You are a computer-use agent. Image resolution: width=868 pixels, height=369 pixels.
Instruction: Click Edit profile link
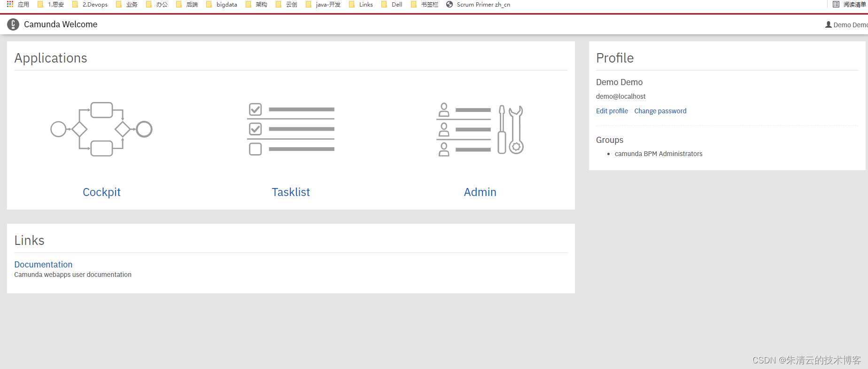[x=612, y=111]
